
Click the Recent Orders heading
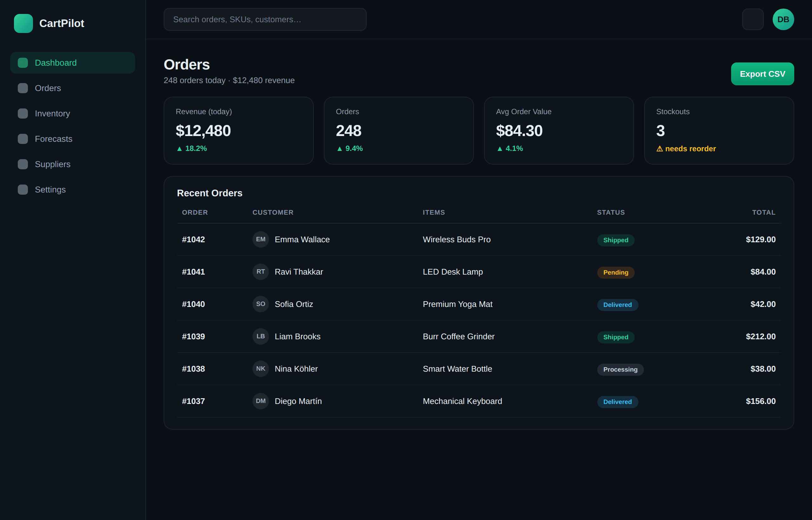[209, 193]
